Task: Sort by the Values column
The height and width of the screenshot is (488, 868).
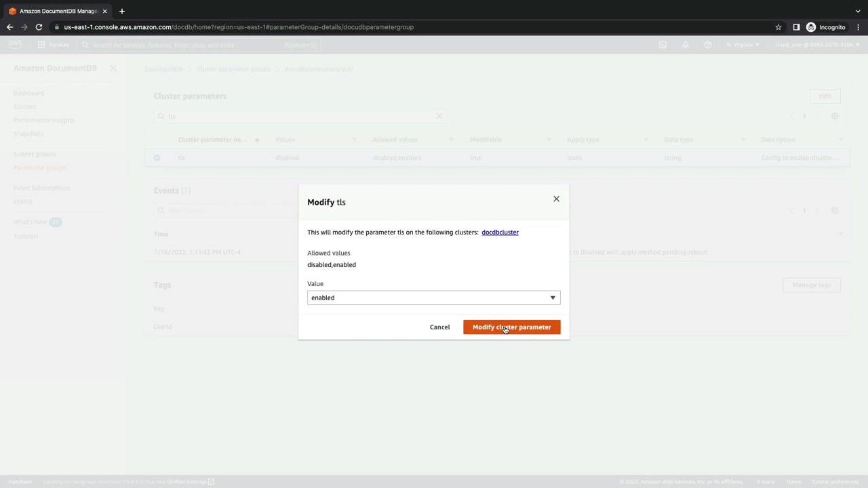Action: coord(315,140)
